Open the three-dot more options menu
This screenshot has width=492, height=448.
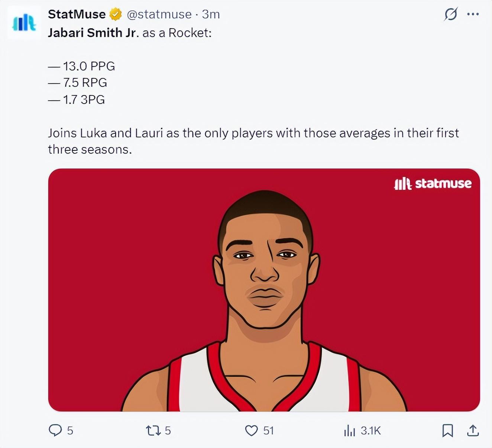tap(473, 14)
